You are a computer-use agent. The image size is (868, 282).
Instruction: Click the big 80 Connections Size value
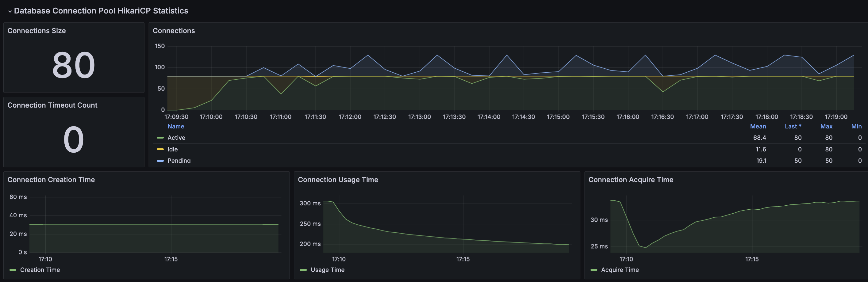coord(73,65)
